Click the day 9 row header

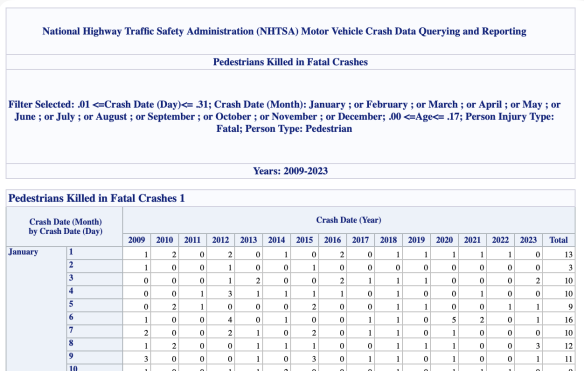click(x=95, y=357)
